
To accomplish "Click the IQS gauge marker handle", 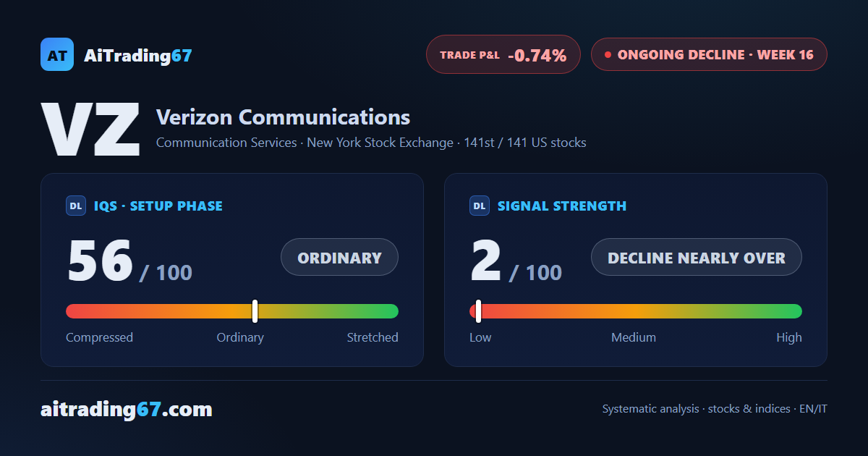I will click(x=255, y=311).
